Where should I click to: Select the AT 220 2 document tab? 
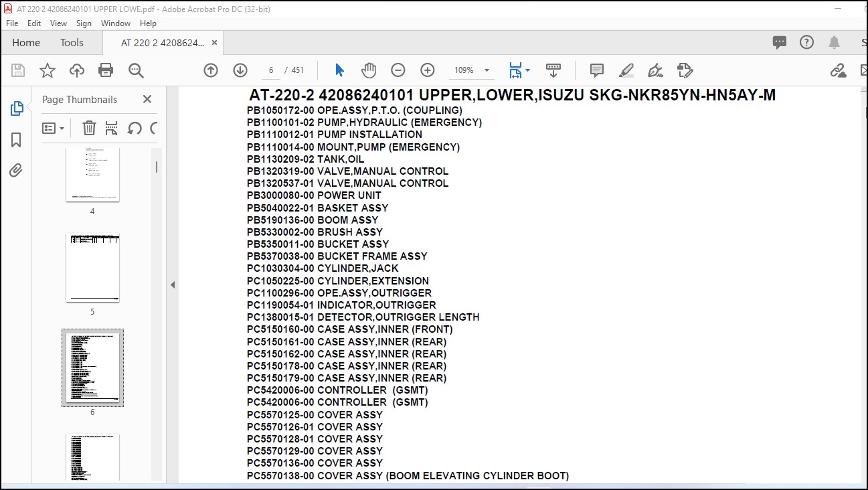(163, 42)
